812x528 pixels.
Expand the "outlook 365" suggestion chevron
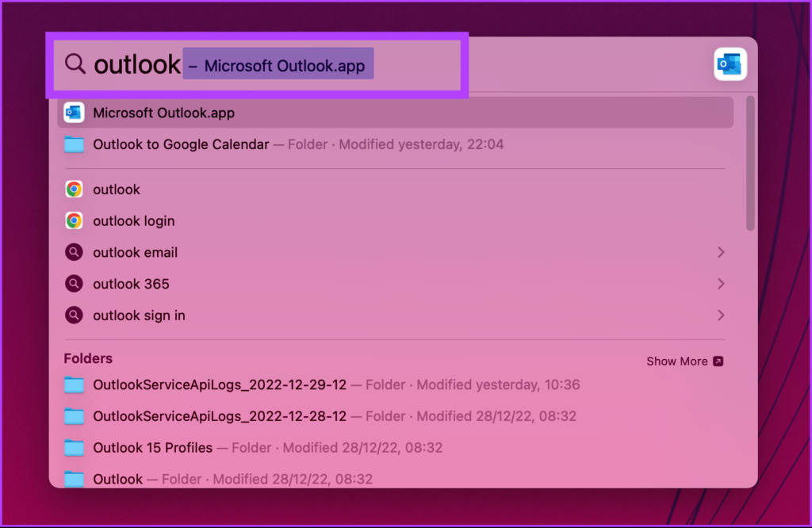pos(720,284)
